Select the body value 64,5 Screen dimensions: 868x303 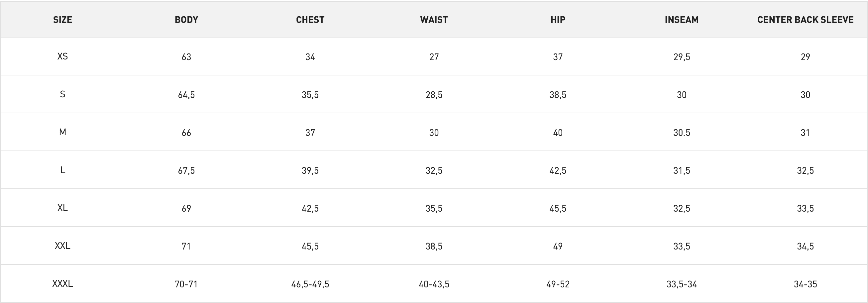tap(186, 95)
